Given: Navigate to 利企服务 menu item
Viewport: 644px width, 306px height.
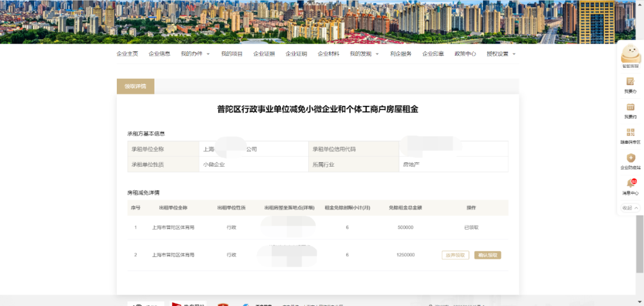Looking at the screenshot, I should pos(401,54).
